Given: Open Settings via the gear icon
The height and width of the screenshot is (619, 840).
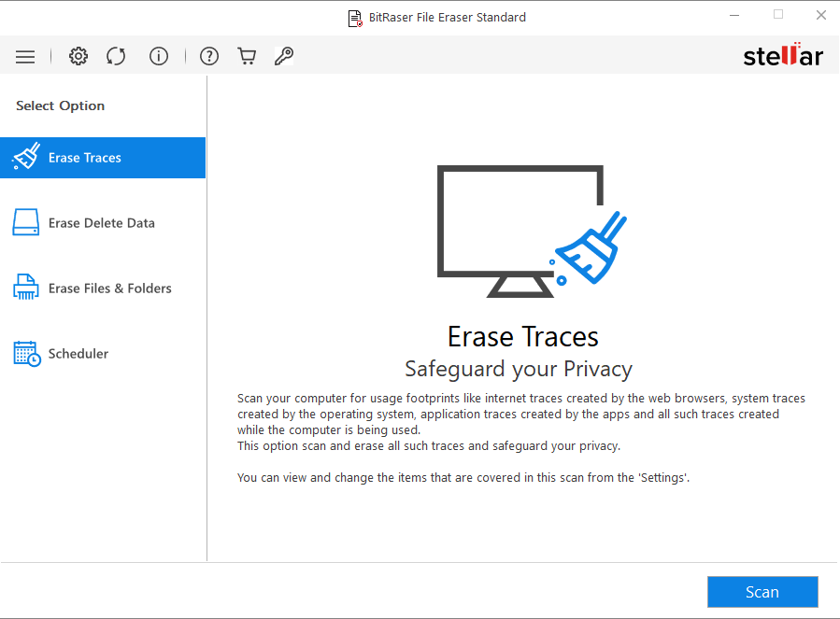Looking at the screenshot, I should pyautogui.click(x=78, y=56).
